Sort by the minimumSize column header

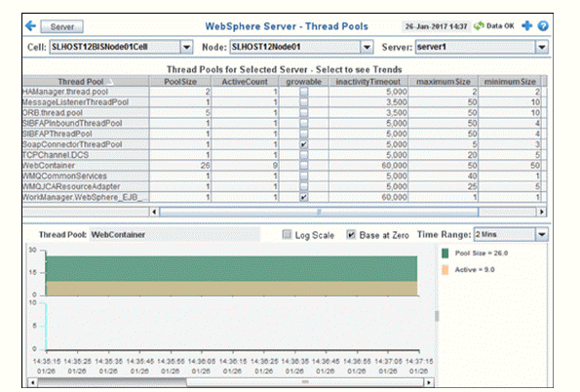[510, 82]
